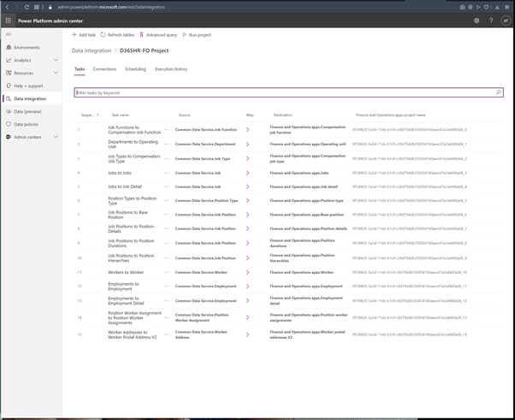Click destination Finance and Operations apps.Worker
515x420 pixels.
tap(301, 273)
